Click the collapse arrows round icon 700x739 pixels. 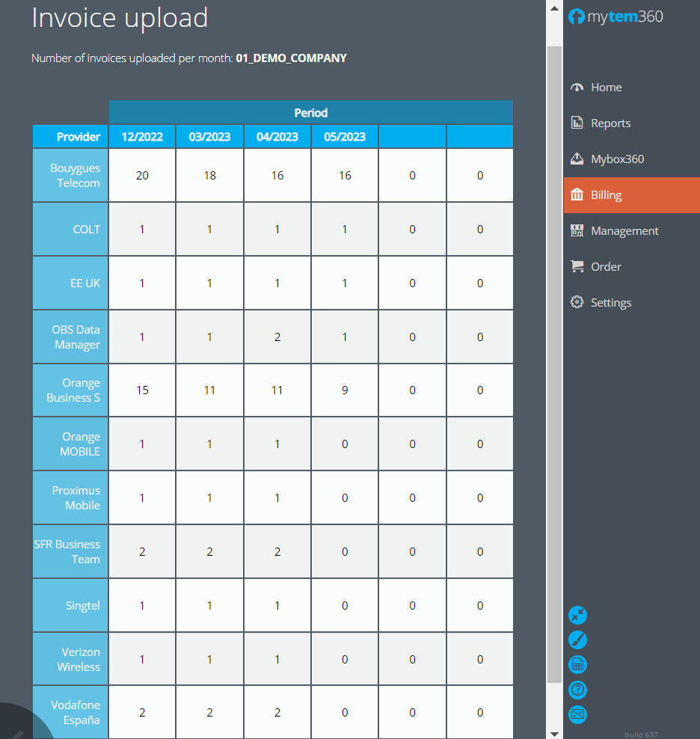[x=577, y=615]
